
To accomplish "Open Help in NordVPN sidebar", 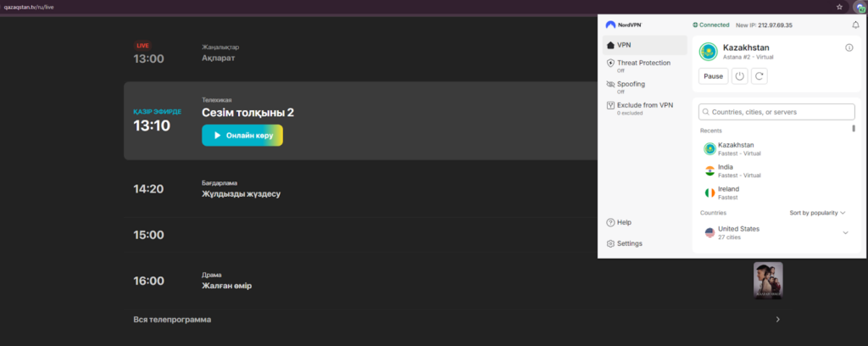I will point(620,222).
